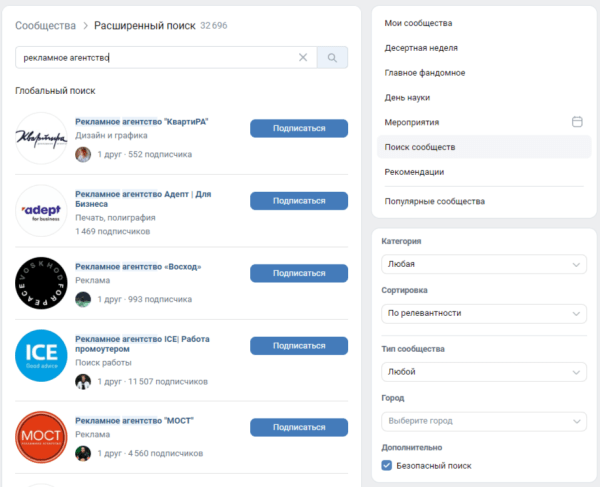The height and width of the screenshot is (487, 600).
Task: Click the Поиск работы category text
Action: click(x=103, y=362)
